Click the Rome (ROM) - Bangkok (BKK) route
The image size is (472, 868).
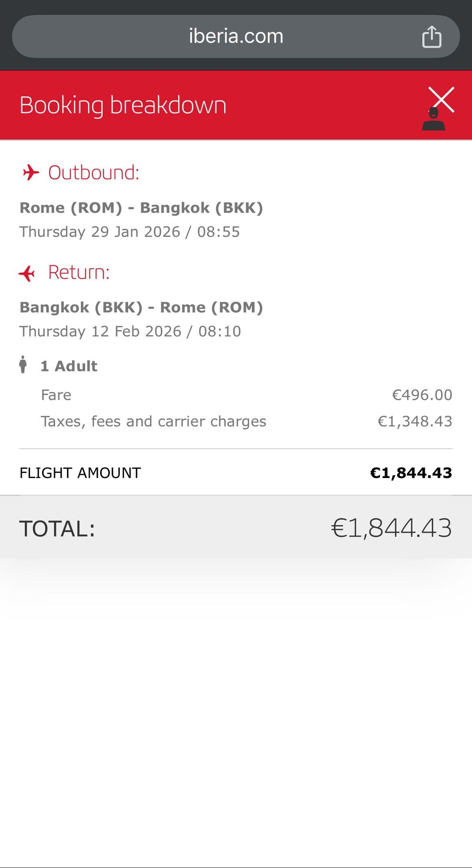[141, 208]
